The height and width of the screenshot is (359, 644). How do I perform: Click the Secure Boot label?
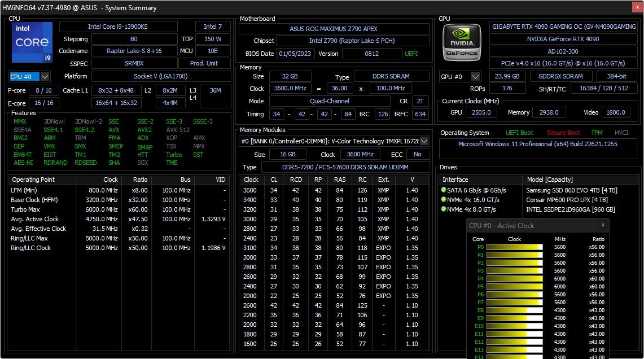[x=563, y=133]
